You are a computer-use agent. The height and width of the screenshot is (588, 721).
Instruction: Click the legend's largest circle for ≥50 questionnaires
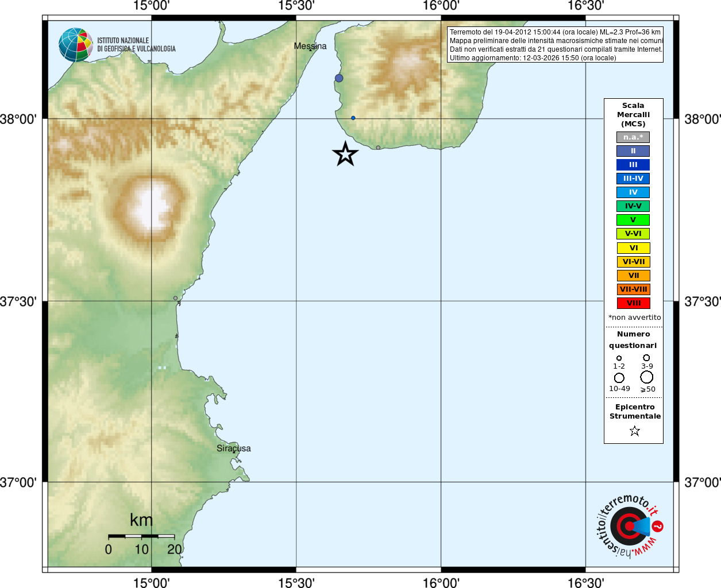(647, 377)
